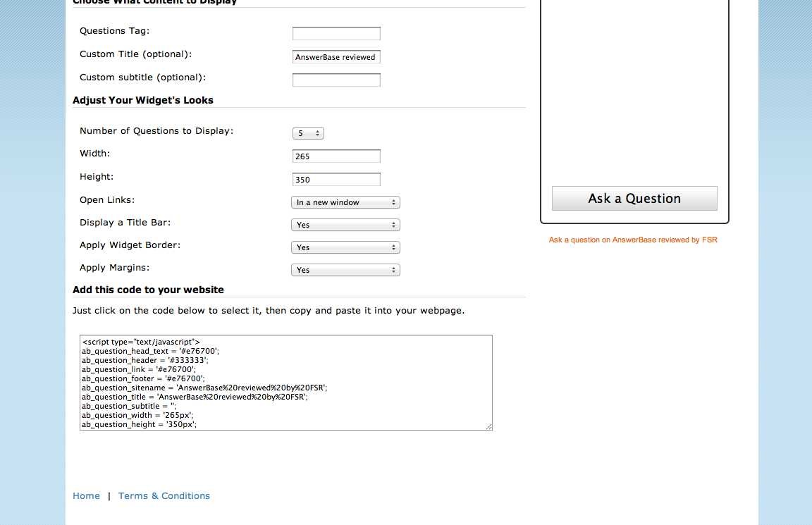Image resolution: width=812 pixels, height=525 pixels.
Task: Click the "Add this code to your website" heading
Action: [x=148, y=290]
